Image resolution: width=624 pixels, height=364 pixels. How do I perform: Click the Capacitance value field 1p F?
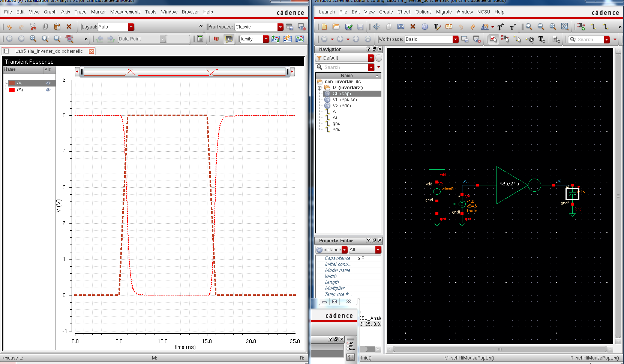click(x=367, y=258)
